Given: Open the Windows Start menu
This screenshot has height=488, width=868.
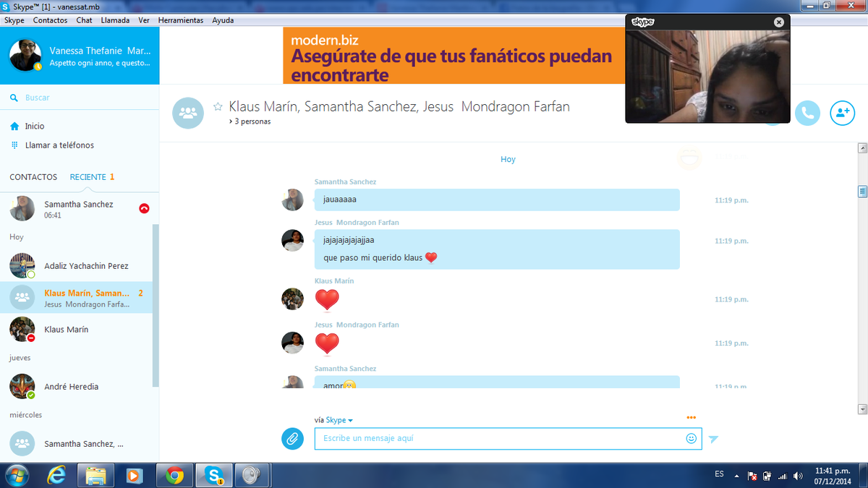Looking at the screenshot, I should click(16, 476).
